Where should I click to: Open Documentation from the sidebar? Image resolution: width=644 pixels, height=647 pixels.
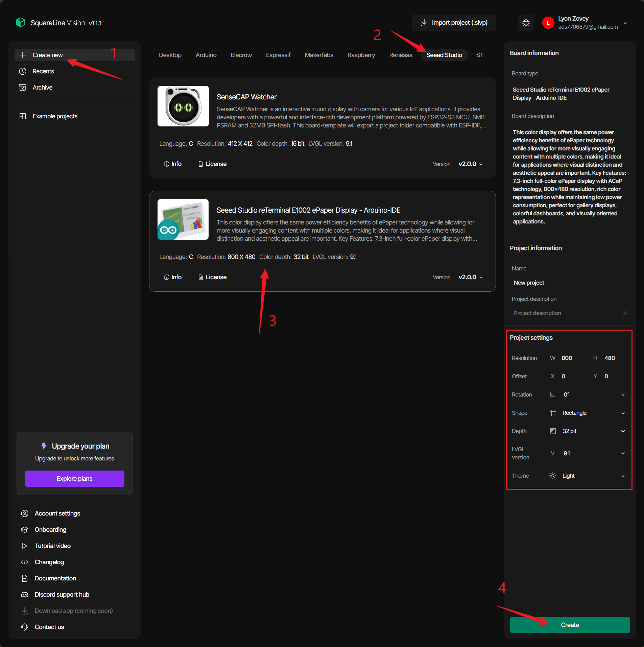coord(55,578)
